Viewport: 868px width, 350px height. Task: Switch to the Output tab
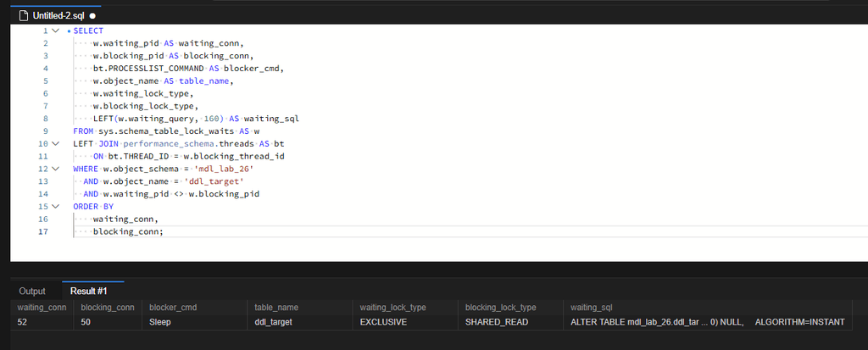tap(32, 292)
